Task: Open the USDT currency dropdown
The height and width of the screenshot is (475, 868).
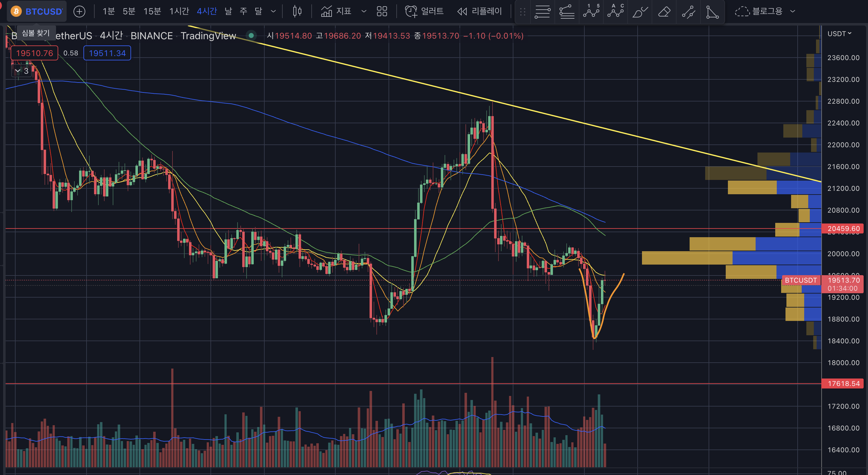Action: (839, 33)
